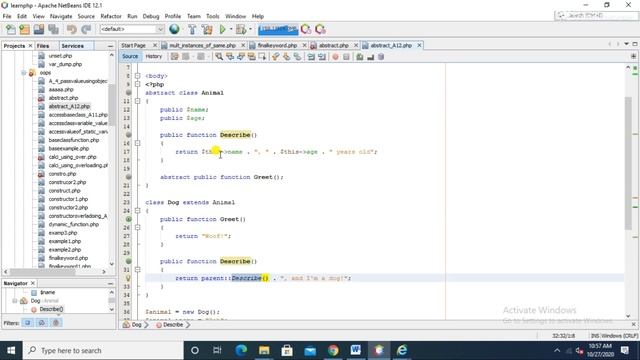This screenshot has width=640, height=360.
Task: Click the New File toolbar icon
Action: point(11,29)
